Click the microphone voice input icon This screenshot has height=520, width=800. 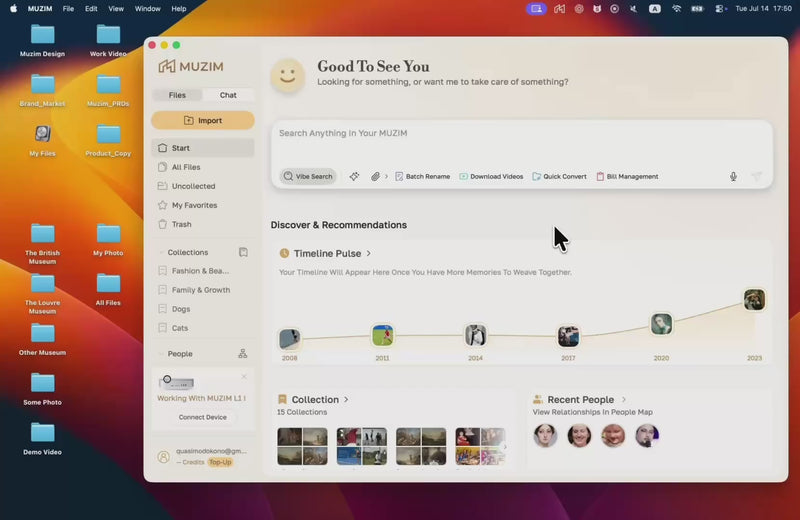733,177
